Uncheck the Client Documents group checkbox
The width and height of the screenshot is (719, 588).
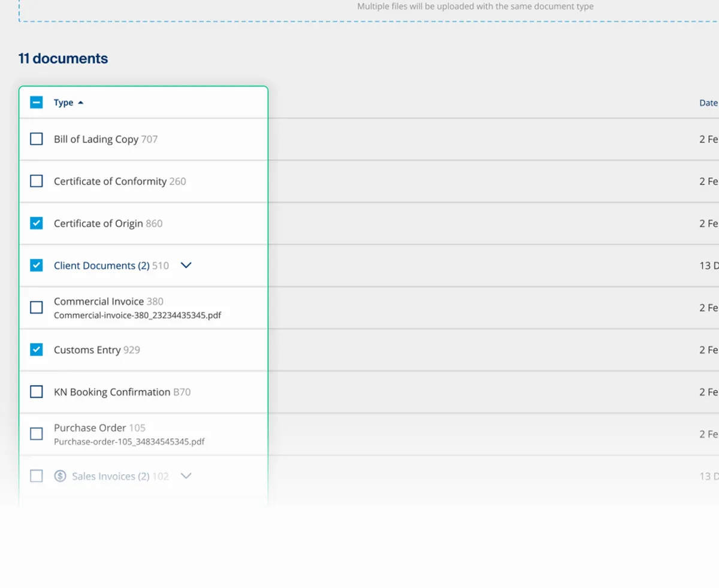[36, 265]
